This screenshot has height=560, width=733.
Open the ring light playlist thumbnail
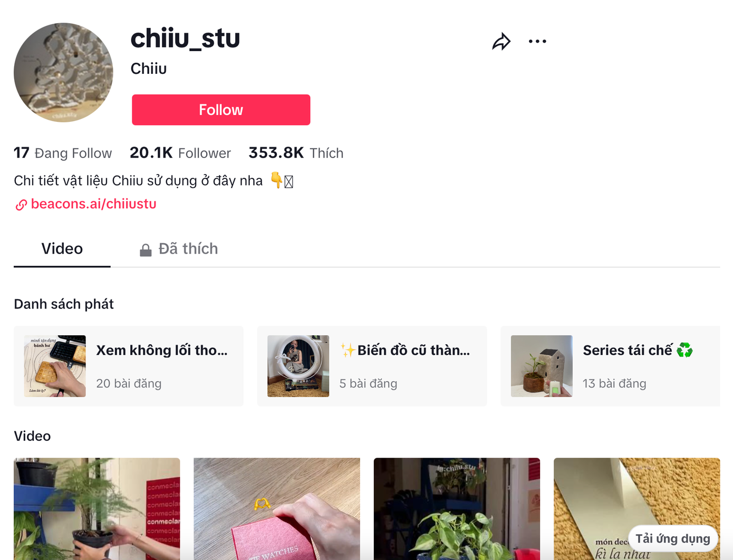click(298, 366)
